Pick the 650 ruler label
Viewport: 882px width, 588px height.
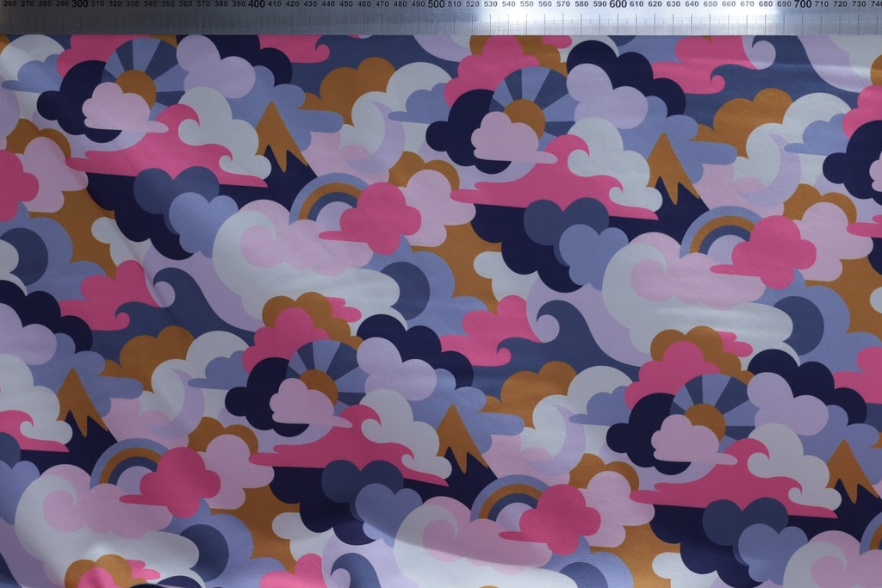[711, 4]
